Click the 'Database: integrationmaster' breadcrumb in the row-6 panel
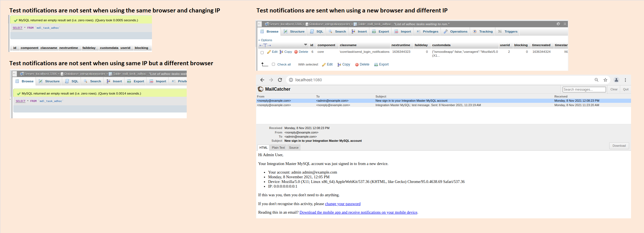This screenshot has width=644, height=233. click(x=330, y=24)
